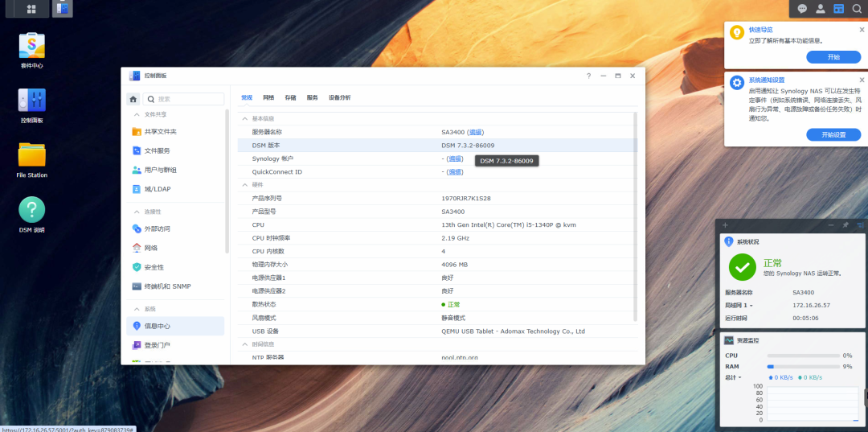Close the 快速导览 notification card

[862, 30]
